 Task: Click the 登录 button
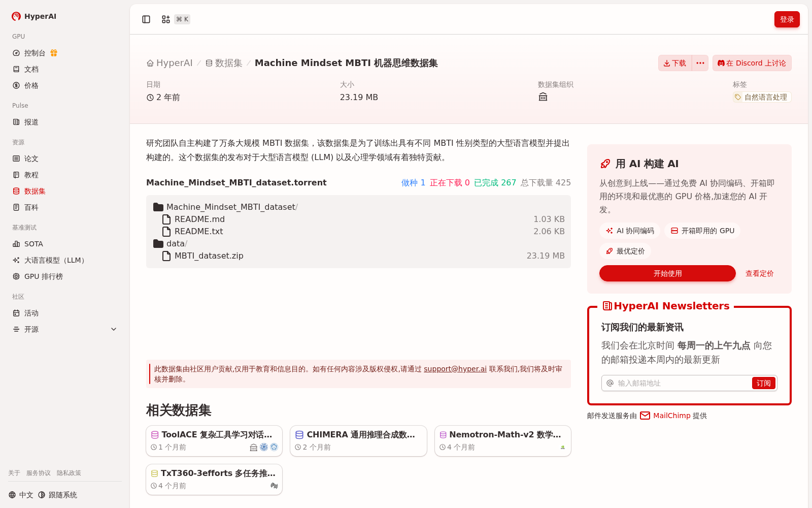(x=787, y=19)
